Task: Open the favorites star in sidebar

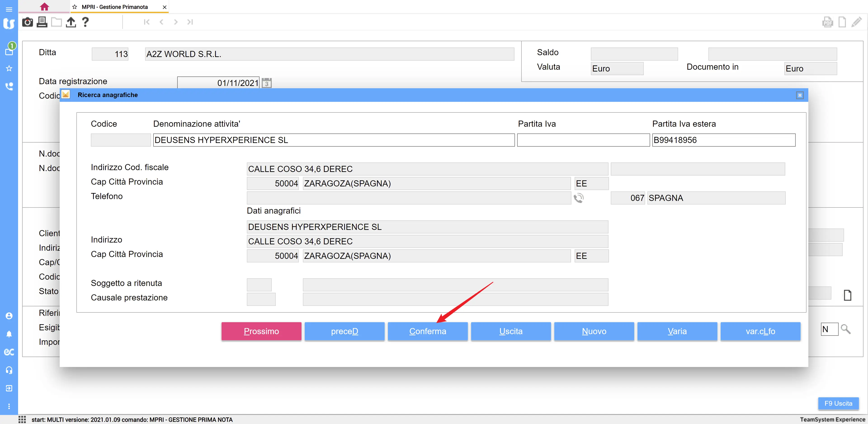Action: [x=9, y=69]
